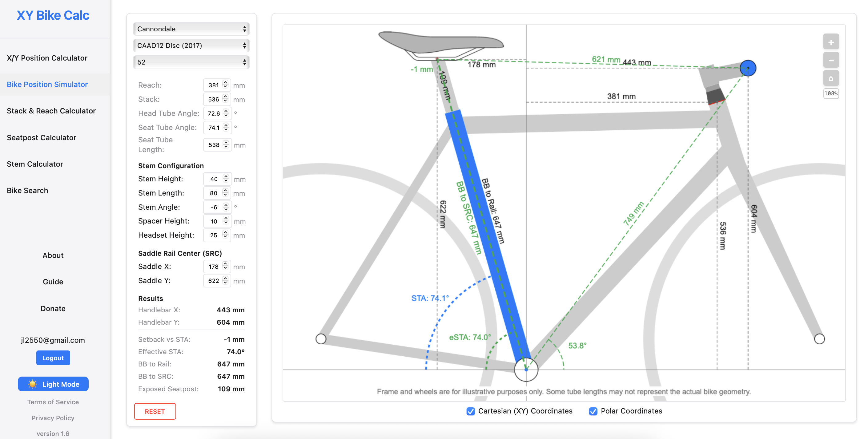Screen dimensions: 868x439
Task: Open the Stem Calculator menu item
Action: coord(35,164)
